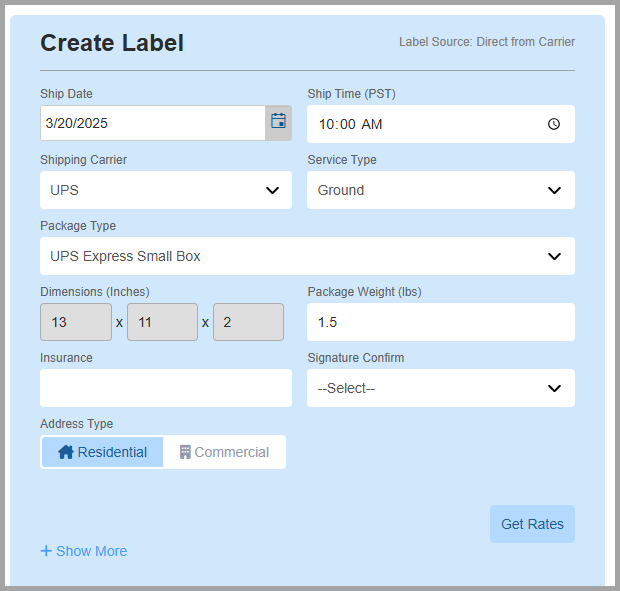The width and height of the screenshot is (620, 591).
Task: Click the building icon on Commercial
Action: click(x=185, y=452)
